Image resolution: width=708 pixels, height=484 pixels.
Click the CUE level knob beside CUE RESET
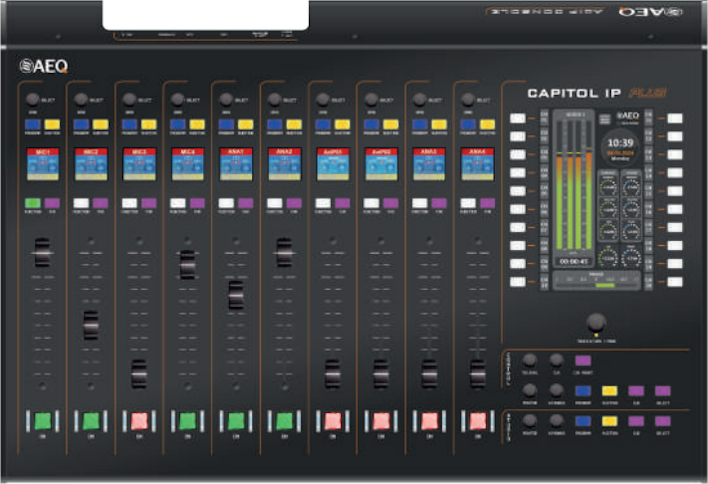click(x=556, y=360)
